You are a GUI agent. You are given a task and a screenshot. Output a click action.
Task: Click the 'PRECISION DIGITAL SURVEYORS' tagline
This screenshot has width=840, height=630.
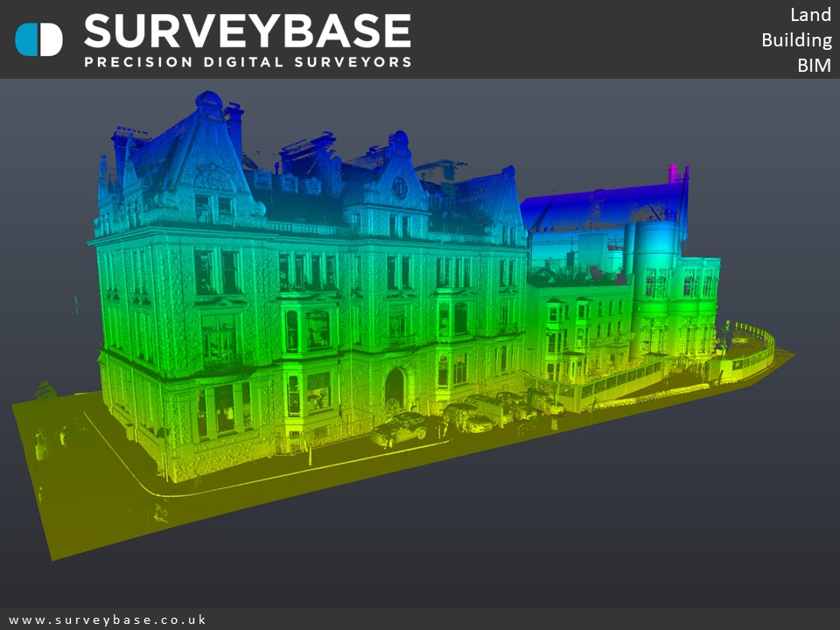(x=248, y=61)
